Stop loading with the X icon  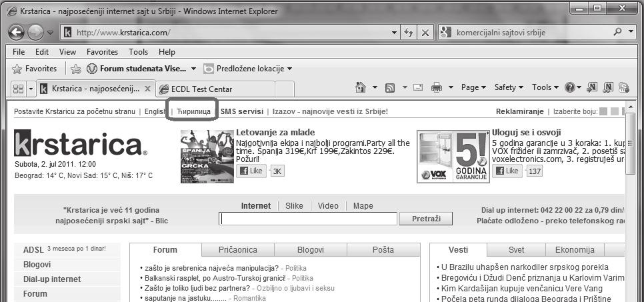(425, 33)
